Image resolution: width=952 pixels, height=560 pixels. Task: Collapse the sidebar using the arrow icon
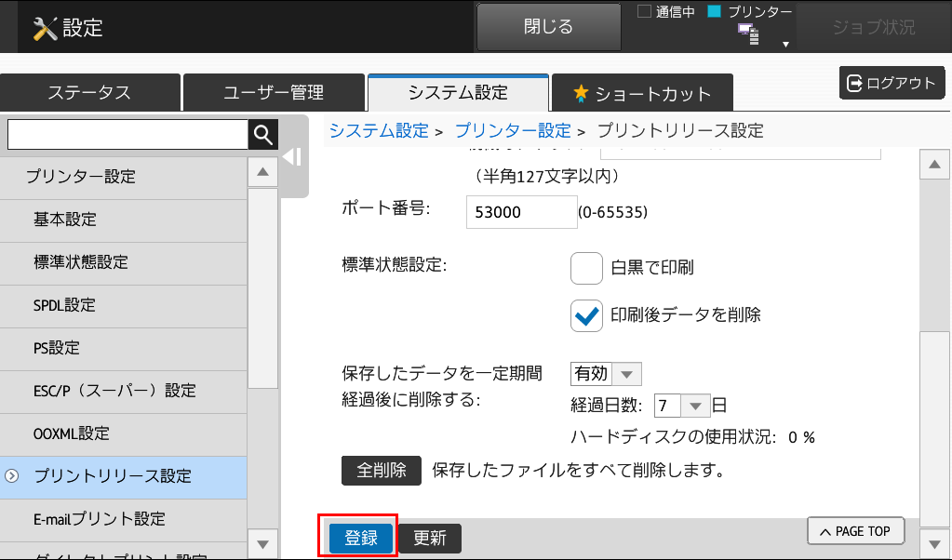pyautogui.click(x=292, y=157)
